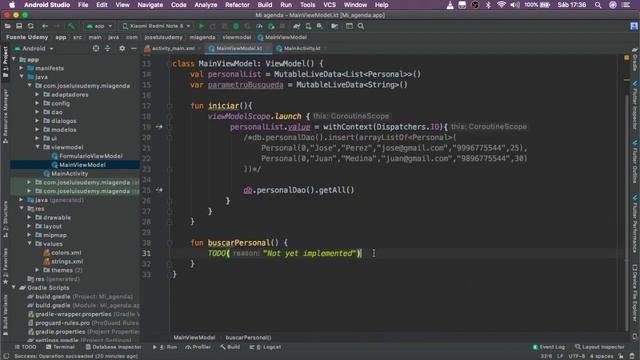Open the Build tool window

(230, 347)
